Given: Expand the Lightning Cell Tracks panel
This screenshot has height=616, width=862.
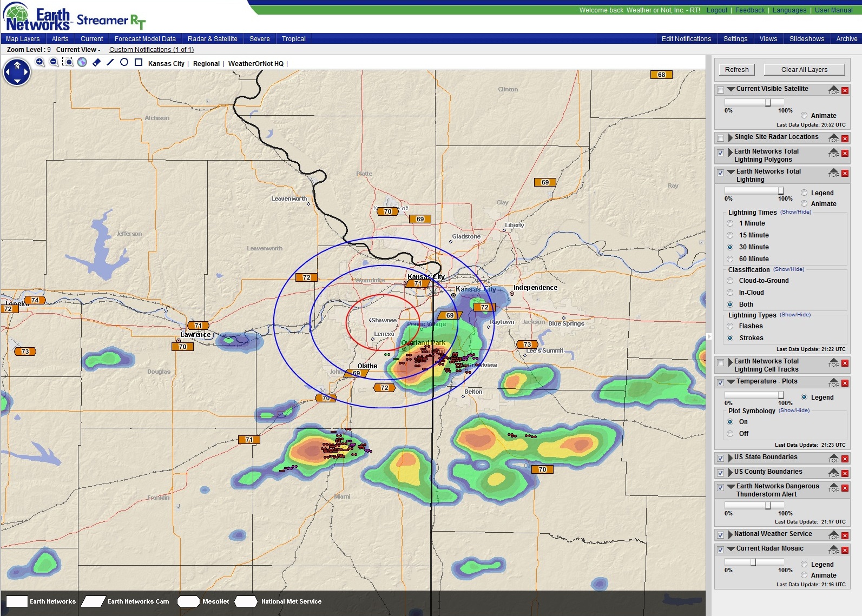Looking at the screenshot, I should (x=731, y=362).
